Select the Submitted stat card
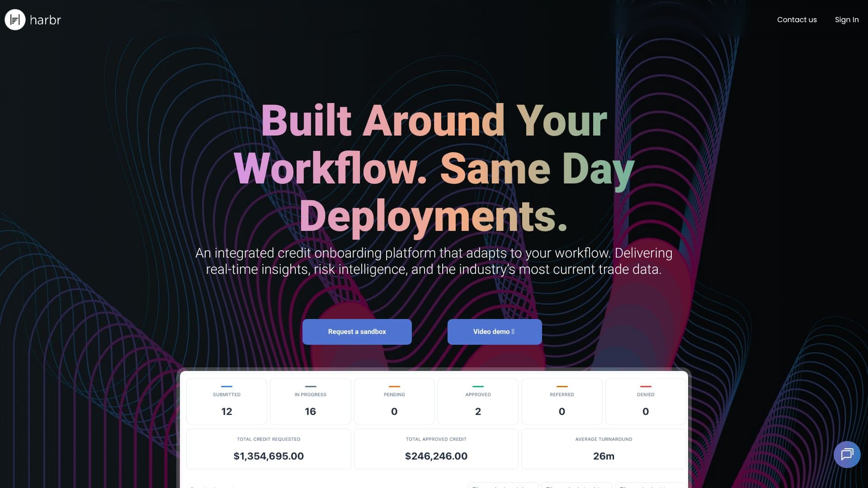Screen dimensions: 868x488 226,401
